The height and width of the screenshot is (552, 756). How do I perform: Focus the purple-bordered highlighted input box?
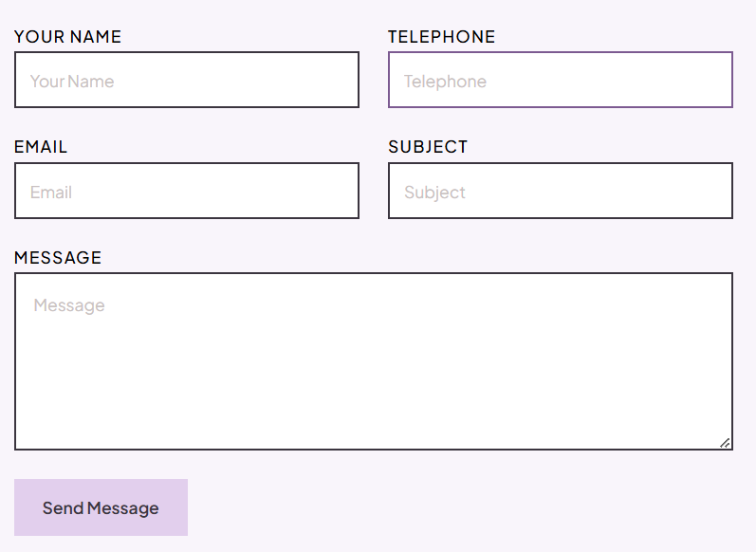click(x=560, y=80)
